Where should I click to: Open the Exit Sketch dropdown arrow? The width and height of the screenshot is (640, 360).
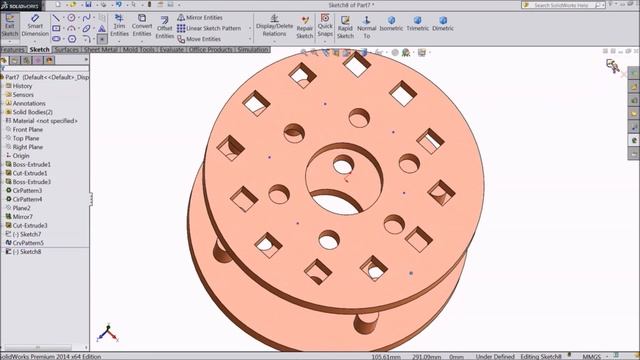tap(10, 42)
